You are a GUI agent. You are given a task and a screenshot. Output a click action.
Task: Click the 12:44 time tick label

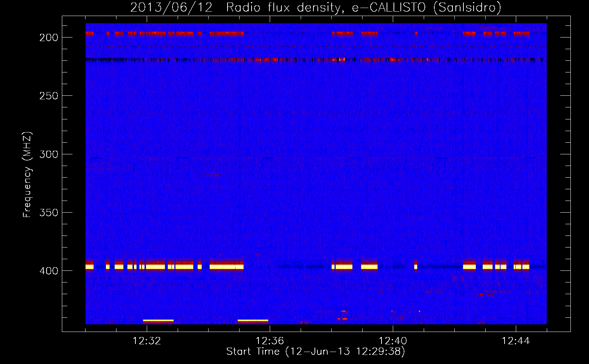pyautogui.click(x=516, y=341)
